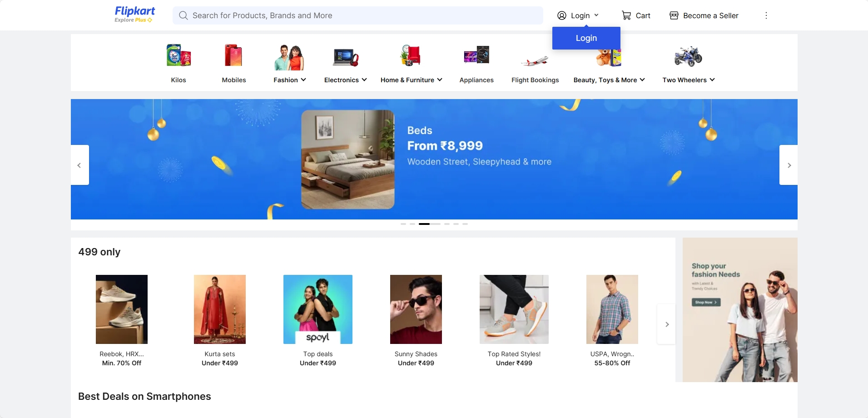
Task: Jump to last banner slide indicator
Action: (x=465, y=224)
